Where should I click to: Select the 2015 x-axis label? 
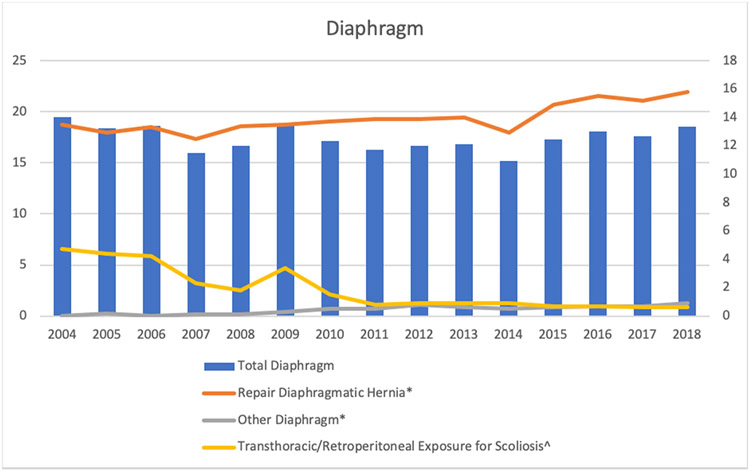point(553,334)
